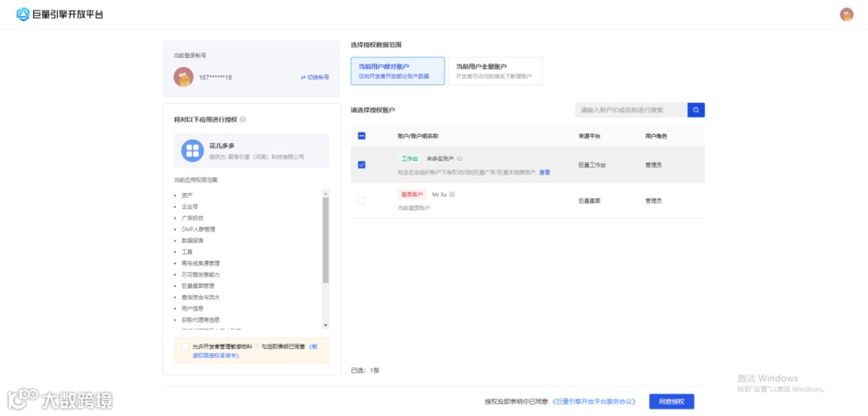The image size is (868, 416).
Task: Click the 巨量引擎开放平台 logo
Action: pos(59,14)
